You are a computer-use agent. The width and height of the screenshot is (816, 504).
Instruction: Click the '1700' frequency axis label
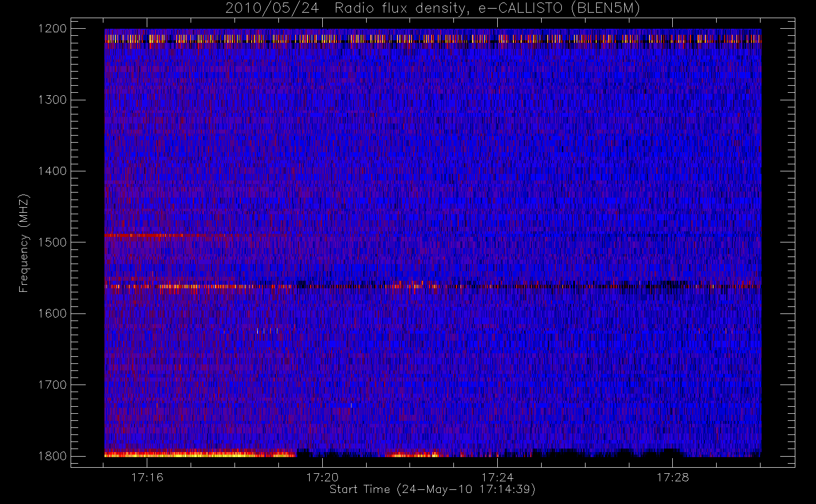tap(52, 385)
